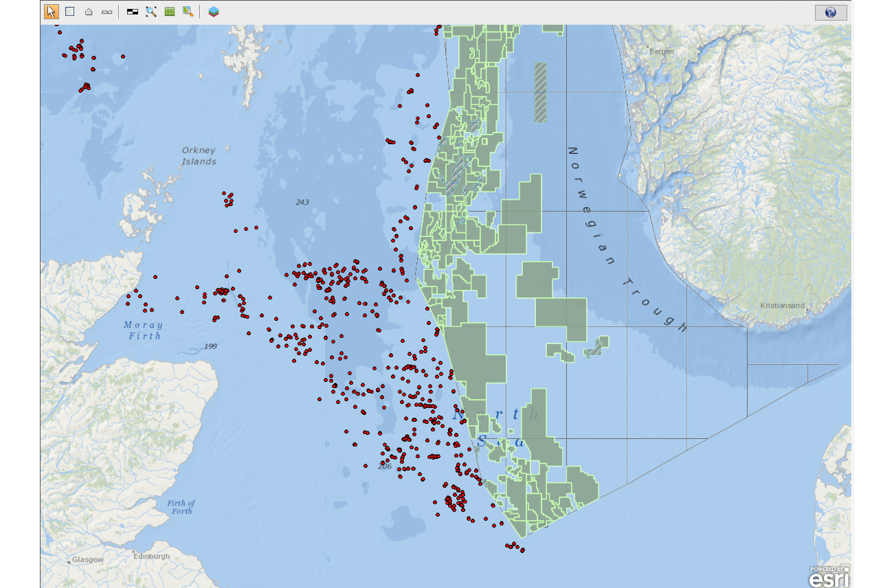Click the globe button in the top-right corner
894x588 pixels.
tap(831, 12)
